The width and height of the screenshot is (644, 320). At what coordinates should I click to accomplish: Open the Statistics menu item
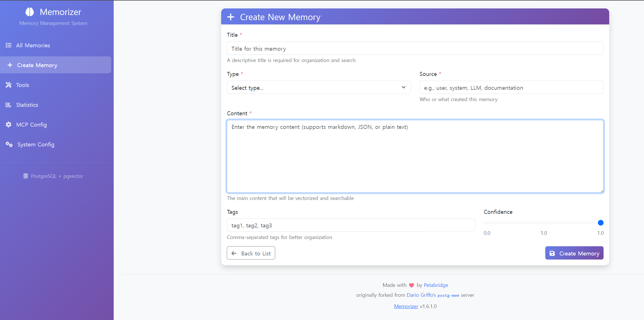tap(27, 105)
